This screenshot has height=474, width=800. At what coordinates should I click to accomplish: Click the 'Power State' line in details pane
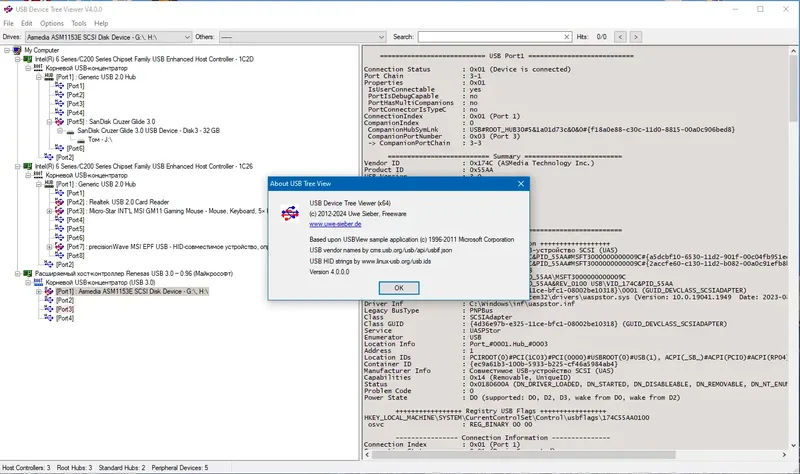tap(522, 397)
